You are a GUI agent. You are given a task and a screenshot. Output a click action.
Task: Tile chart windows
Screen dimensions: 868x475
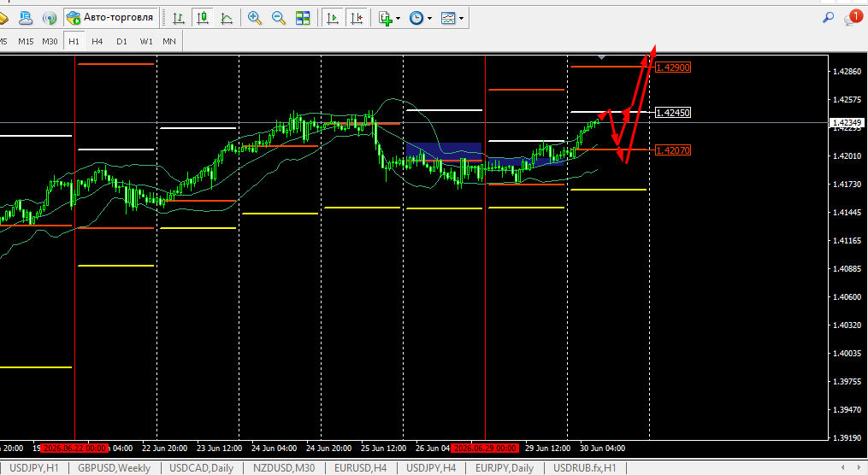coord(303,18)
